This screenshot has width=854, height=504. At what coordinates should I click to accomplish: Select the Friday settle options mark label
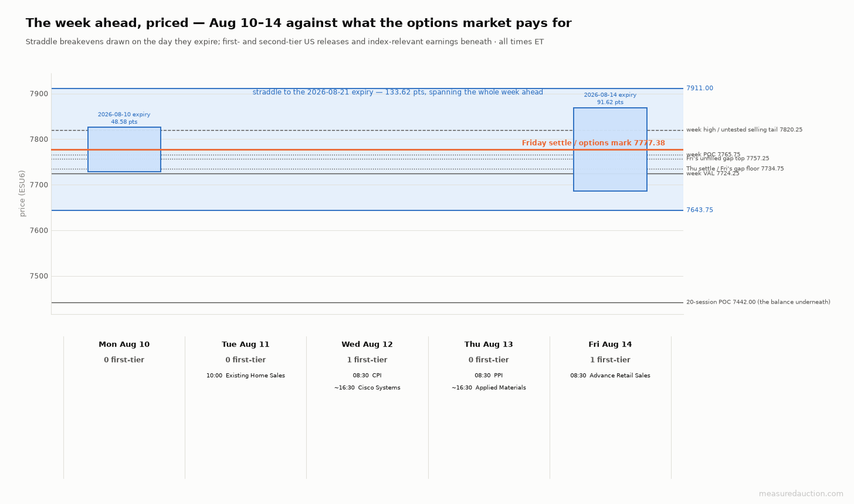click(594, 143)
